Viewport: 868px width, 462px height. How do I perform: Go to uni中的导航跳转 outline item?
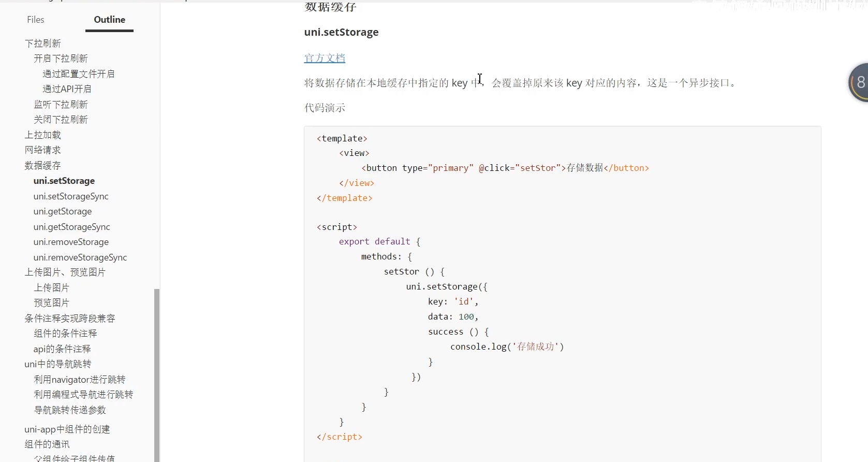(x=58, y=364)
